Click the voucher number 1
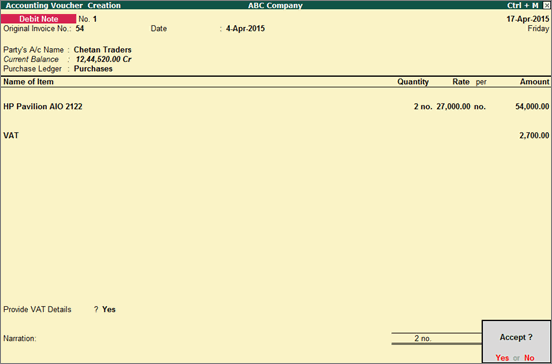Image resolution: width=552 pixels, height=364 pixels. 95,19
